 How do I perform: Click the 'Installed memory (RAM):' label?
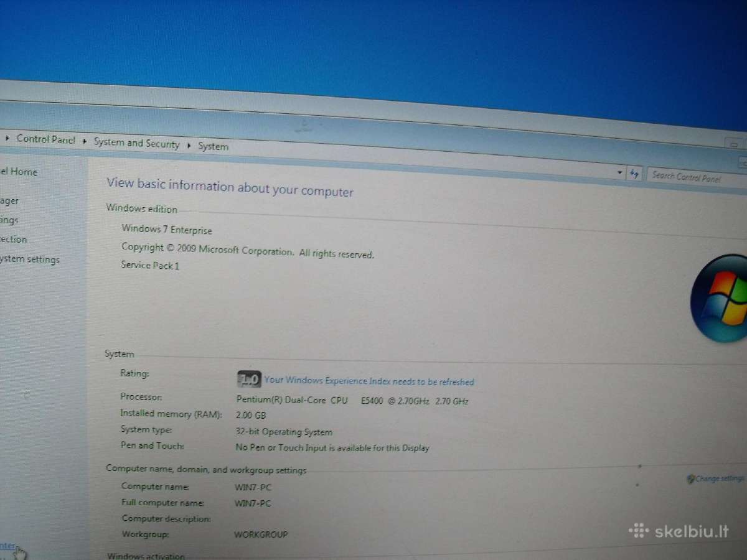coord(171,413)
